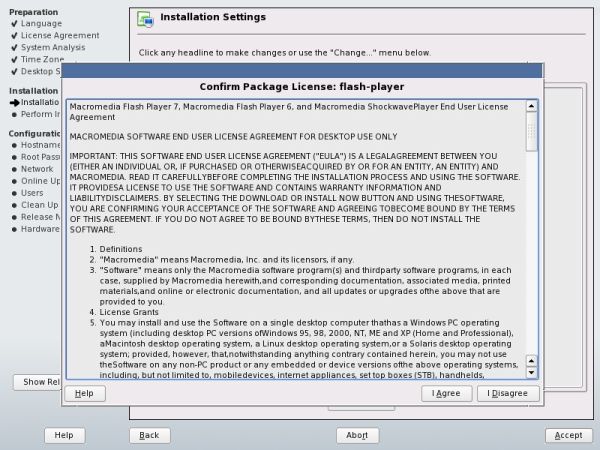Click the License Agreement step checkmark
This screenshot has height=450, width=600.
point(15,36)
